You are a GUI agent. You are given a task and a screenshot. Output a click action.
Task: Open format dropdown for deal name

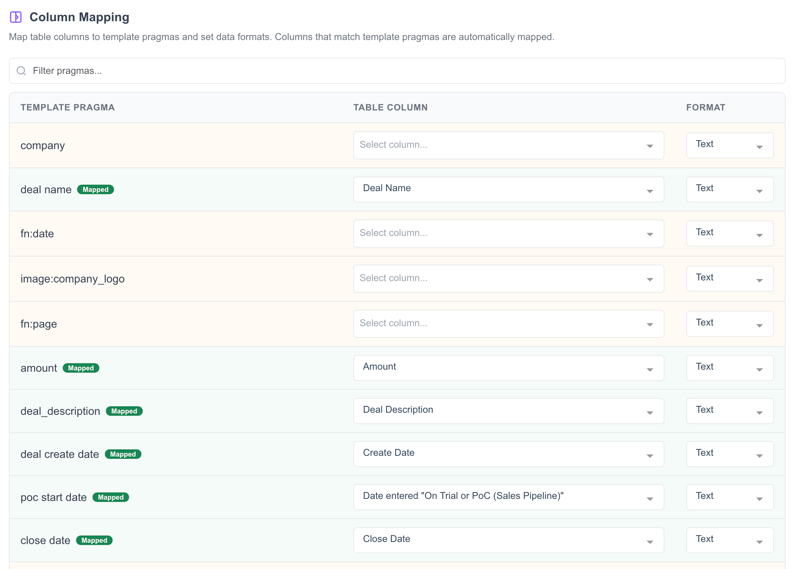[729, 189]
